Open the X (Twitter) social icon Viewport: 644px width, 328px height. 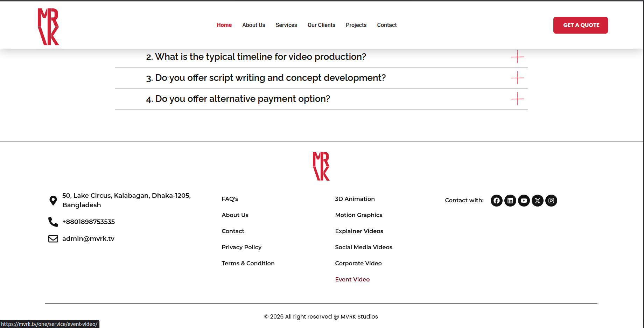[x=537, y=201]
